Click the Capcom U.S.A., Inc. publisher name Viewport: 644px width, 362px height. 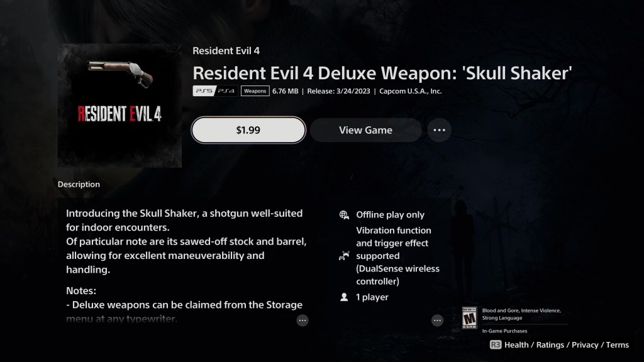[410, 91]
